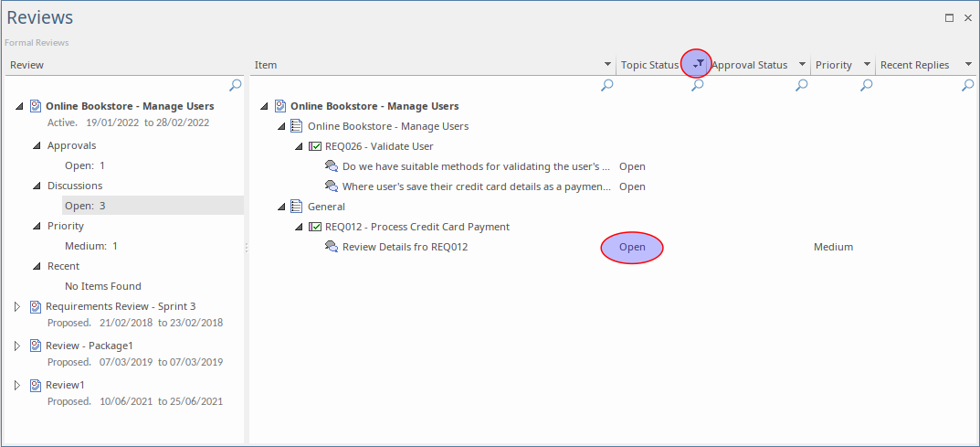980x447 pixels.
Task: Click Review1 document icon in left panel
Action: pyautogui.click(x=36, y=386)
